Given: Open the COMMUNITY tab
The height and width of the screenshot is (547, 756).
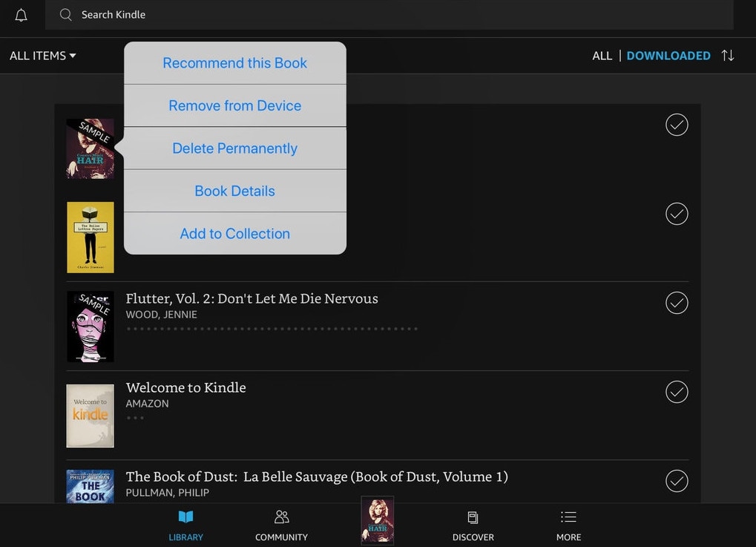Looking at the screenshot, I should point(282,525).
